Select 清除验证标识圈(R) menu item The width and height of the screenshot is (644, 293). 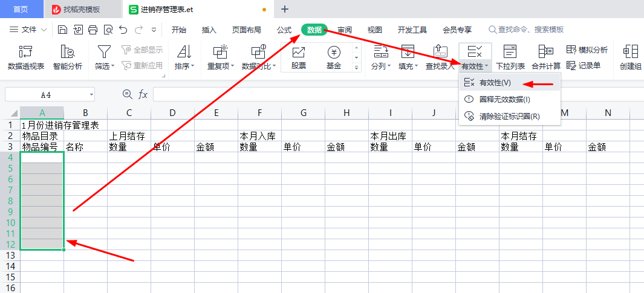pos(510,117)
